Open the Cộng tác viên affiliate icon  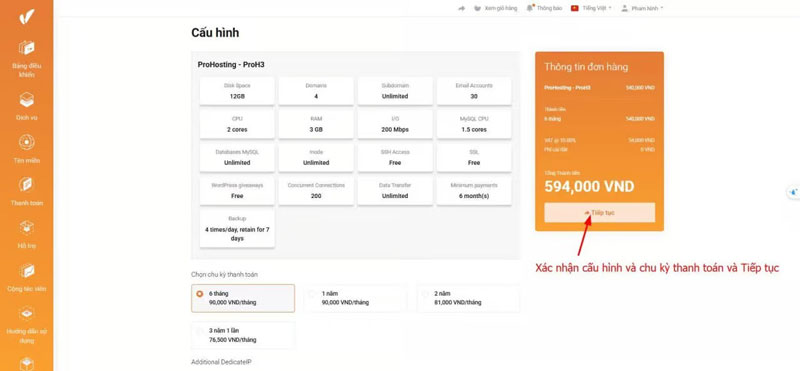click(27, 270)
